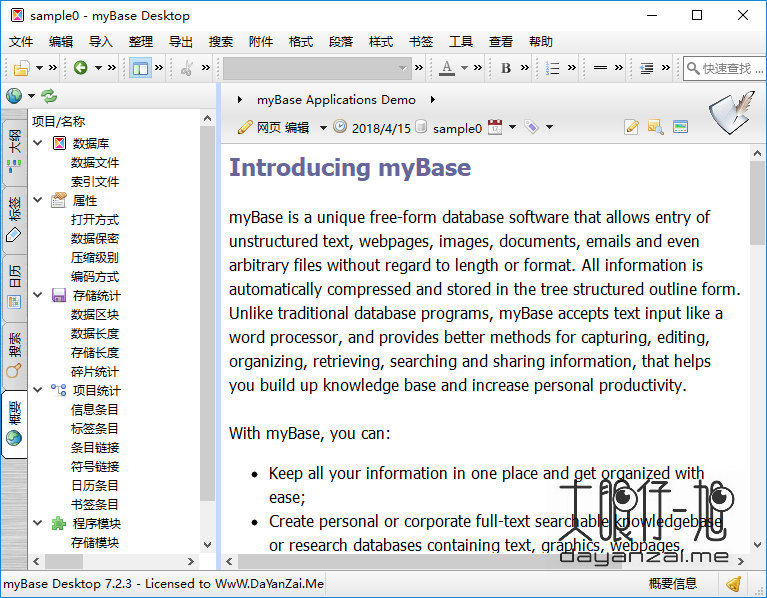Click the image view icon
Screen dimensions: 767x598
click(x=680, y=127)
